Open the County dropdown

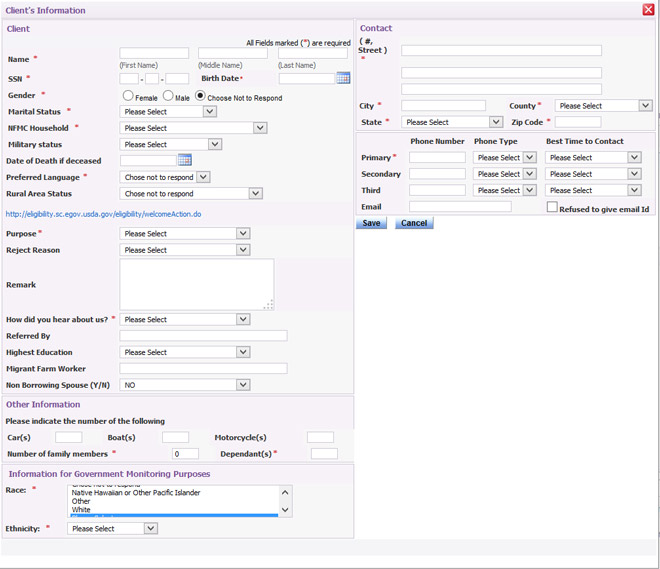pos(604,106)
